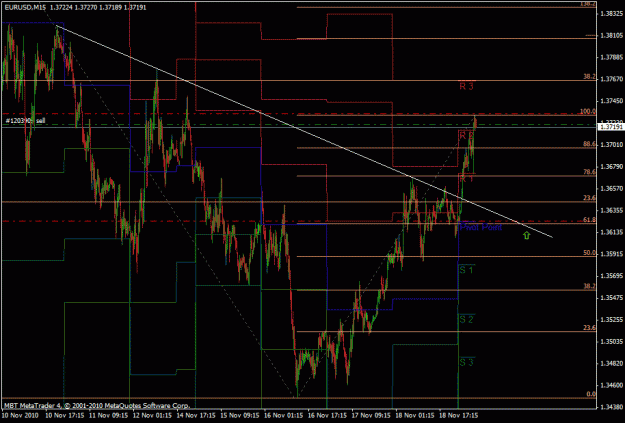Click price scale value '1.37450'
Screen dimensions: 625x423
pos(611,101)
